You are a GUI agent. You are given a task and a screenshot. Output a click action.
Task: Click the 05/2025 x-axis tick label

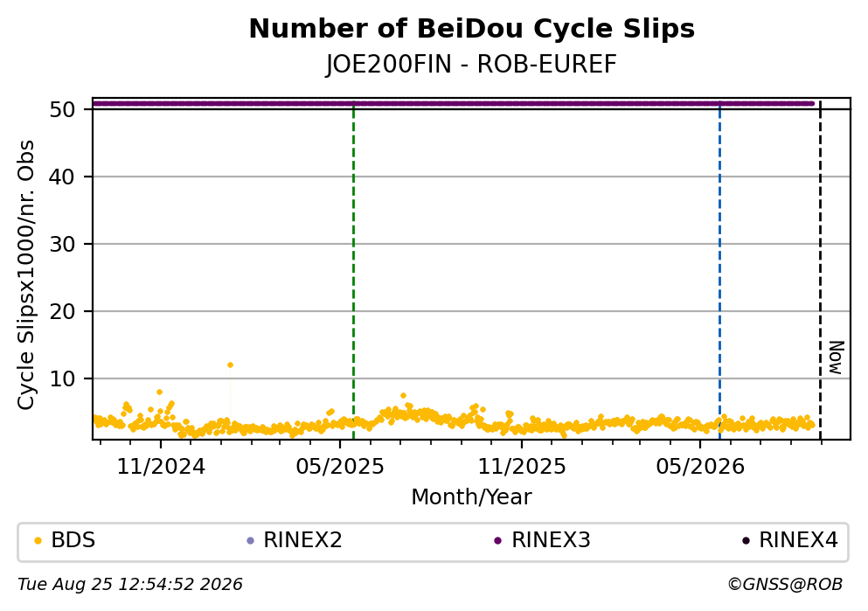[339, 467]
